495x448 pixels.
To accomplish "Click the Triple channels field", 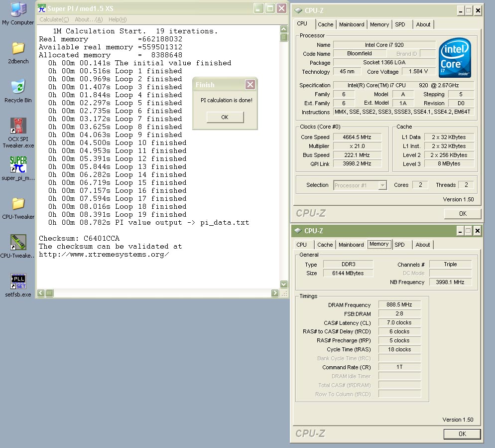I will point(450,264).
